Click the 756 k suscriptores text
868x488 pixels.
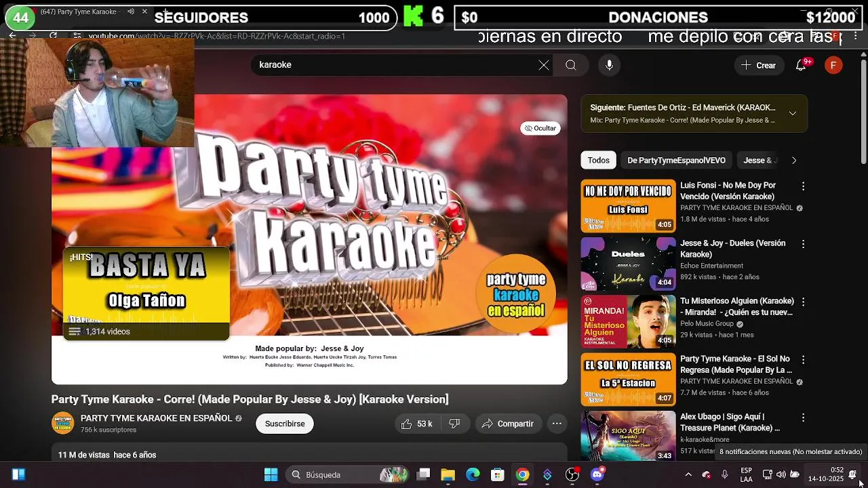pos(108,430)
